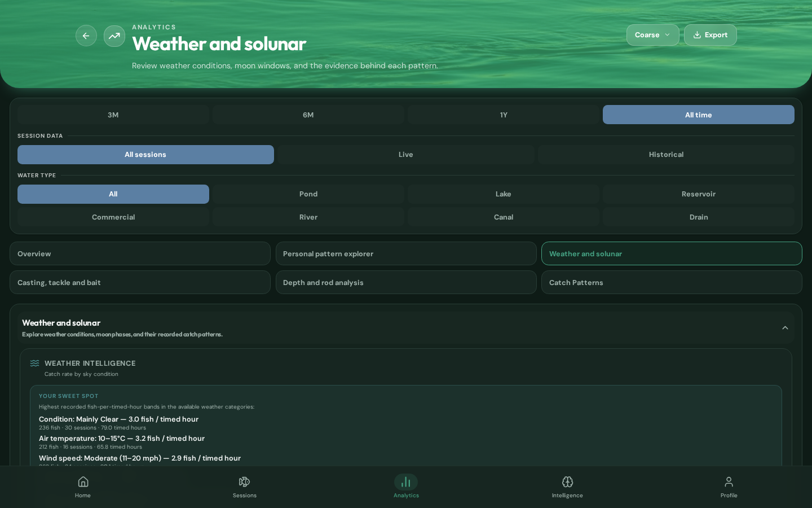Click the Weather Intelligence waves icon
The image size is (812, 508).
click(x=35, y=364)
